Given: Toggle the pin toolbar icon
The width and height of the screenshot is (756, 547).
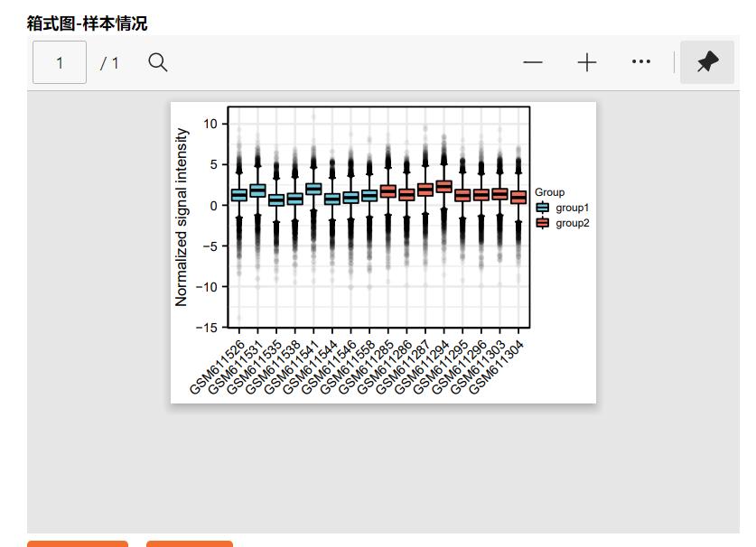Looking at the screenshot, I should 707,62.
